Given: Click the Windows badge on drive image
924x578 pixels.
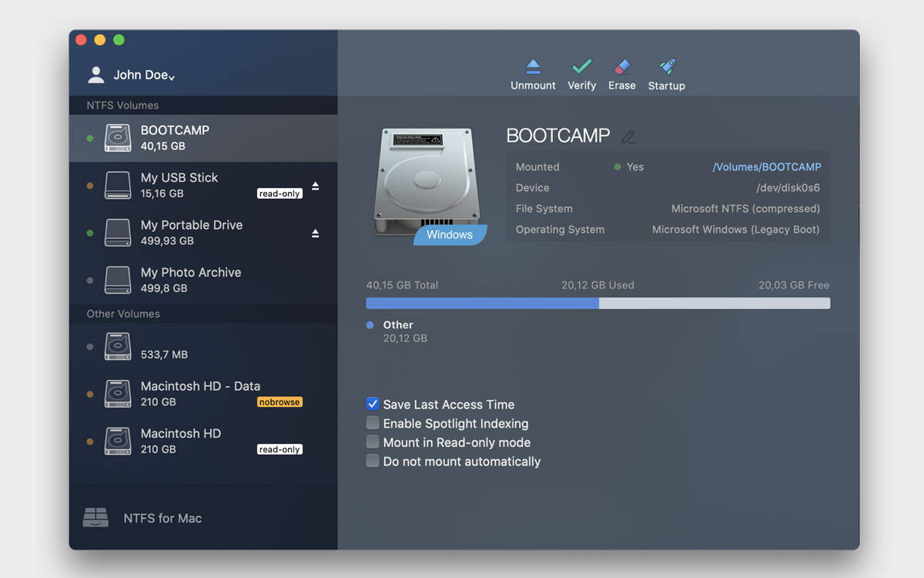Looking at the screenshot, I should pyautogui.click(x=450, y=235).
